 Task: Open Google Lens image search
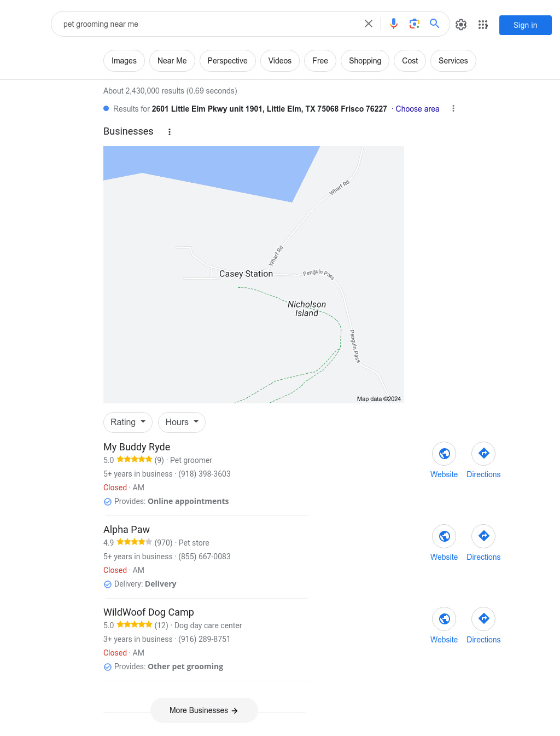tap(415, 24)
